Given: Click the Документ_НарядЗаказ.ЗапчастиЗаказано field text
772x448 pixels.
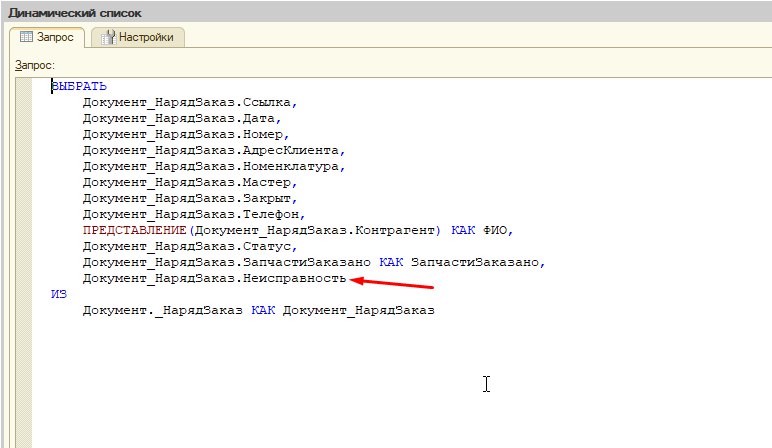Looking at the screenshot, I should pyautogui.click(x=226, y=262).
